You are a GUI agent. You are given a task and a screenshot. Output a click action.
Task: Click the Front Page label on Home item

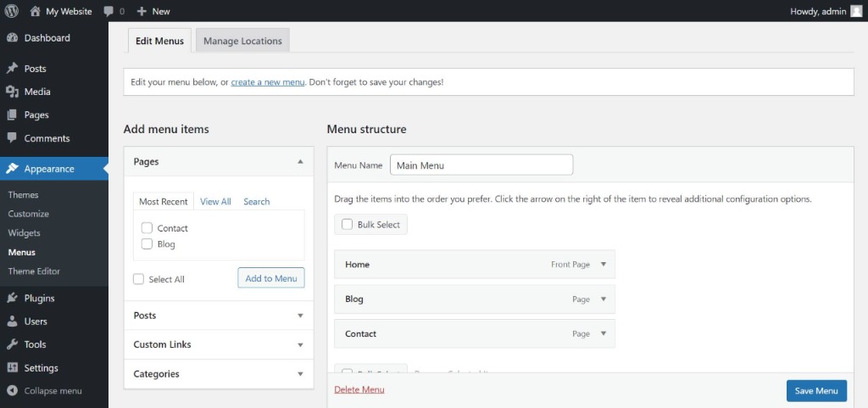[570, 265]
